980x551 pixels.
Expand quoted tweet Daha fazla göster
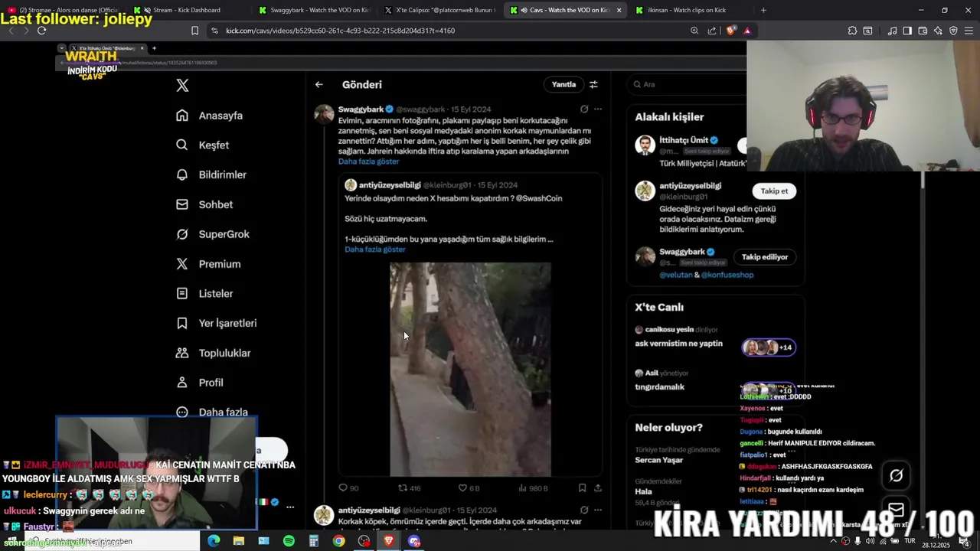374,249
